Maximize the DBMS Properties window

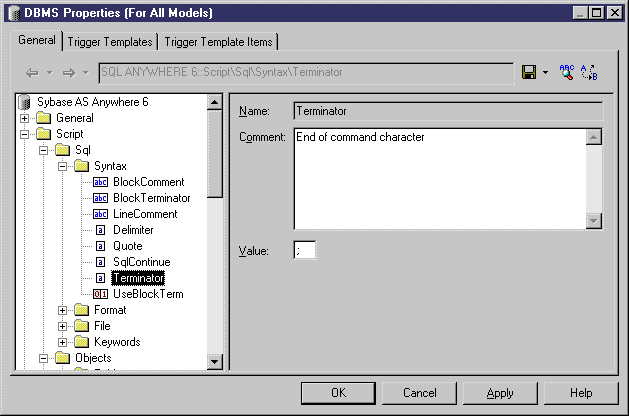[597, 13]
